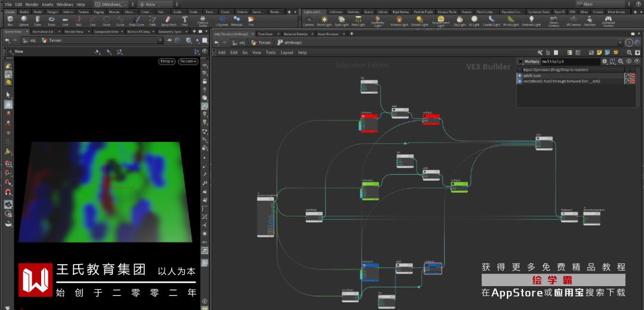Viewport: 644px width, 310px height.
Task: Toggle the first icon next to add1 input
Action: [627, 76]
